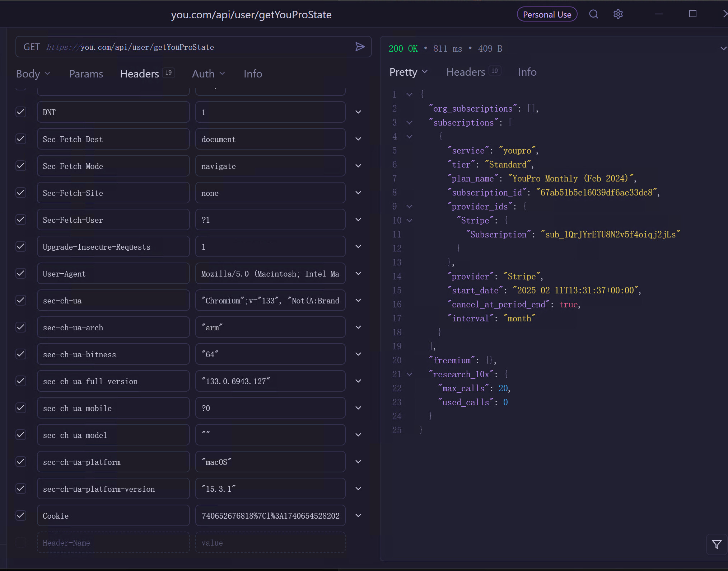Open the settings gear icon
728x571 pixels.
point(618,14)
